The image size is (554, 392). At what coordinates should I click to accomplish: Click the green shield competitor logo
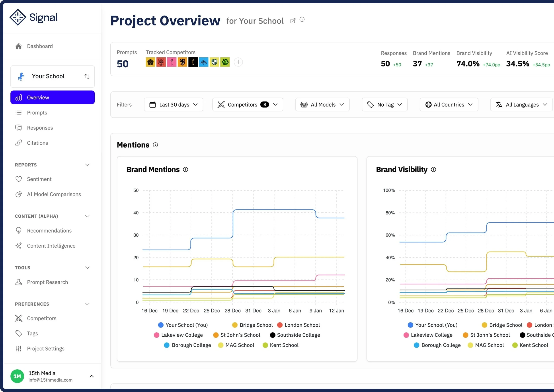pos(214,62)
